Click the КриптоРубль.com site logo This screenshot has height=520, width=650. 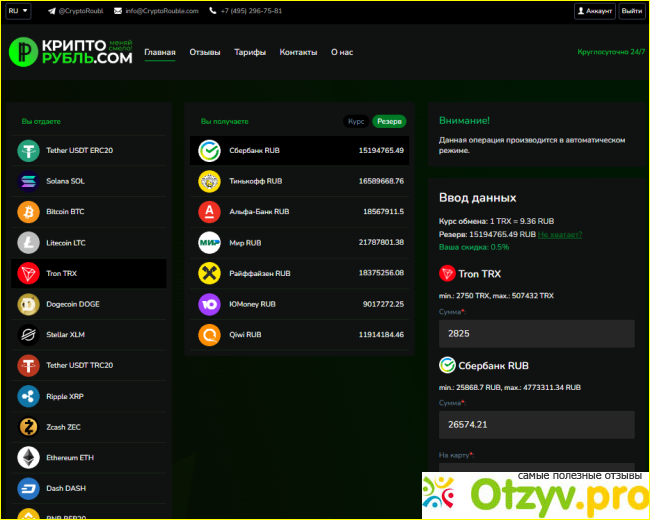point(71,52)
